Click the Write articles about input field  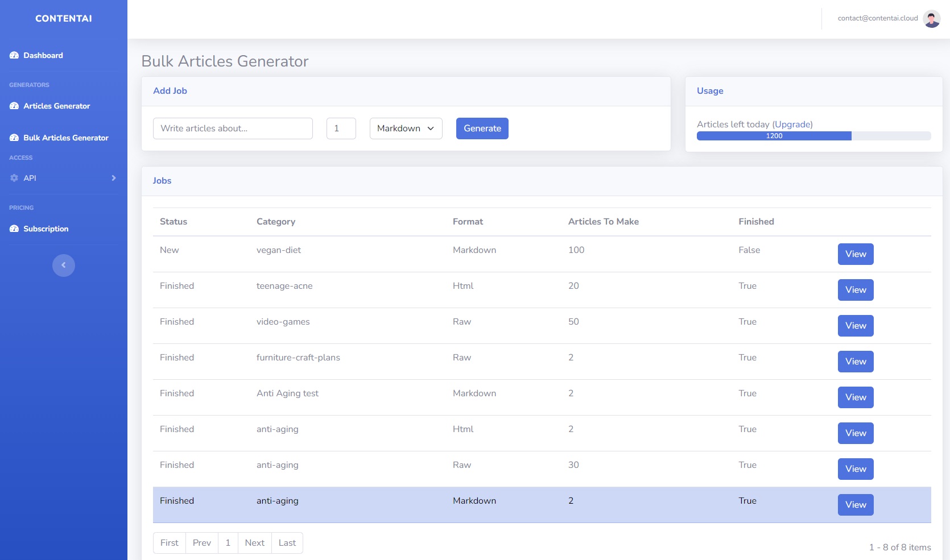point(233,128)
